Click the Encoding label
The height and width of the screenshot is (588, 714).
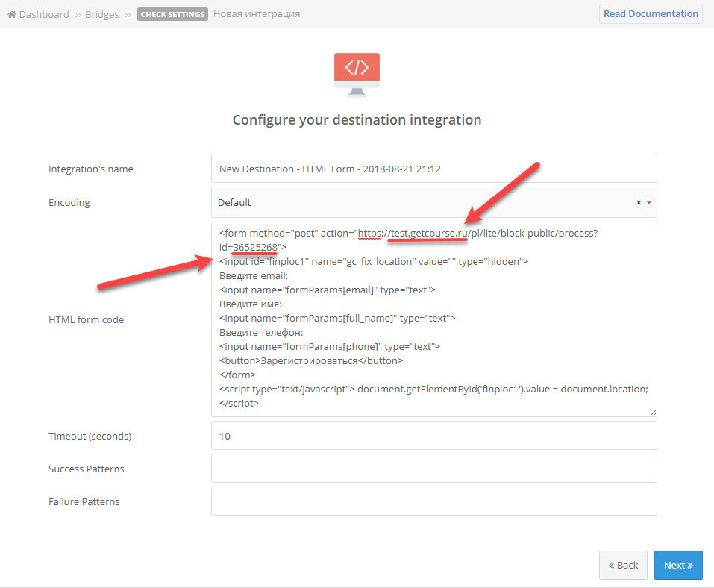(69, 203)
